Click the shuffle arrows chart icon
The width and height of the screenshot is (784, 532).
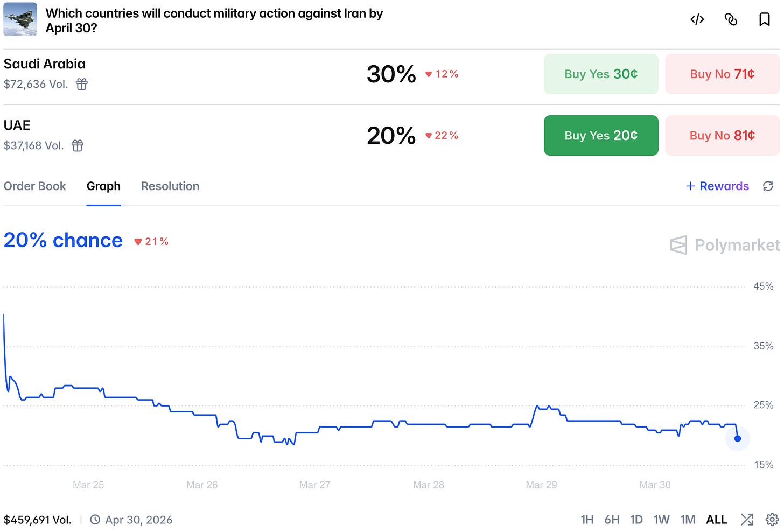tap(747, 520)
